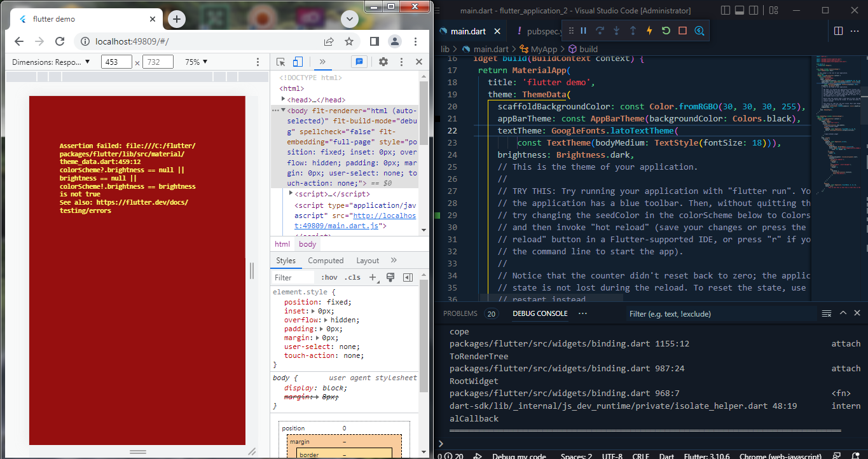This screenshot has width=868, height=459.
Task: Toggle the .cls class editor button
Action: pyautogui.click(x=352, y=278)
